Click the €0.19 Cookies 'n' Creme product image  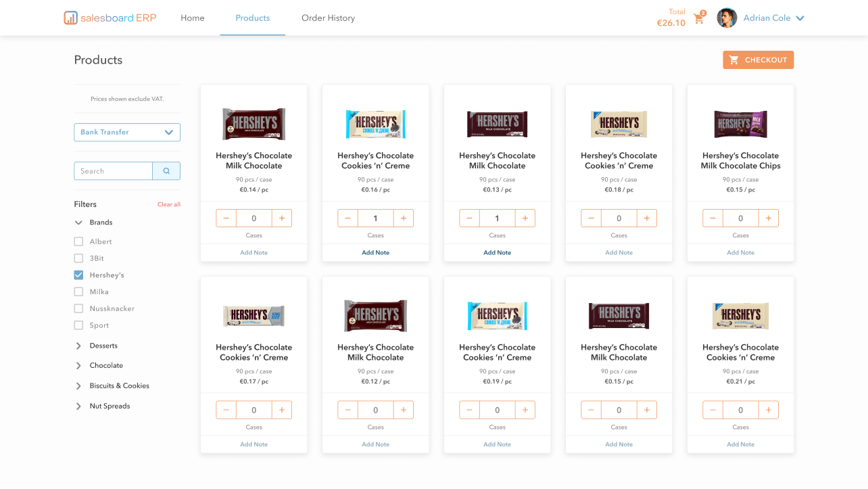pyautogui.click(x=498, y=316)
